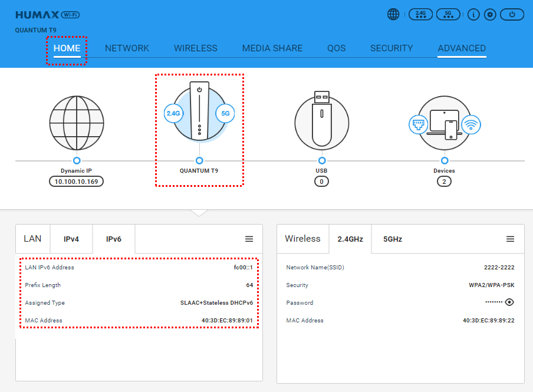Click the Wireless panel title
Image resolution: width=533 pixels, height=392 pixels.
[x=302, y=239]
